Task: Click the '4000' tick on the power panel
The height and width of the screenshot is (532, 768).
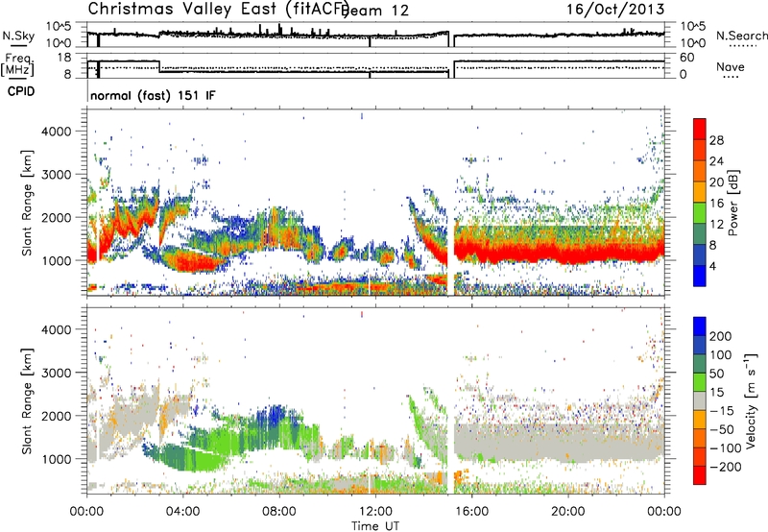Action: click(x=57, y=132)
